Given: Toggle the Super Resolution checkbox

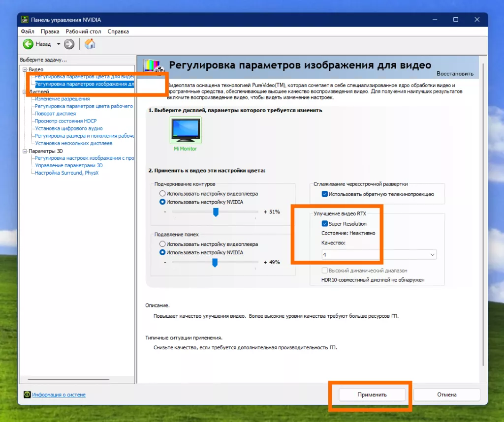Looking at the screenshot, I should [325, 223].
